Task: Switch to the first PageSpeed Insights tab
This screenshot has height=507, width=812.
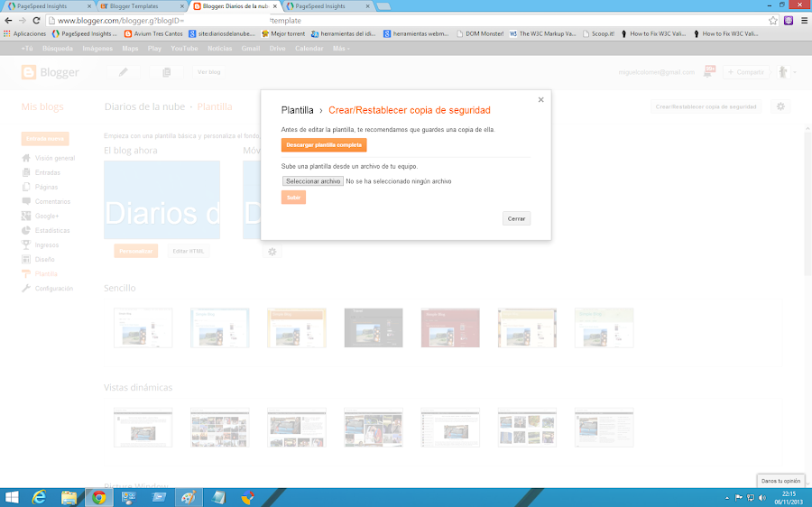Action: click(50, 6)
